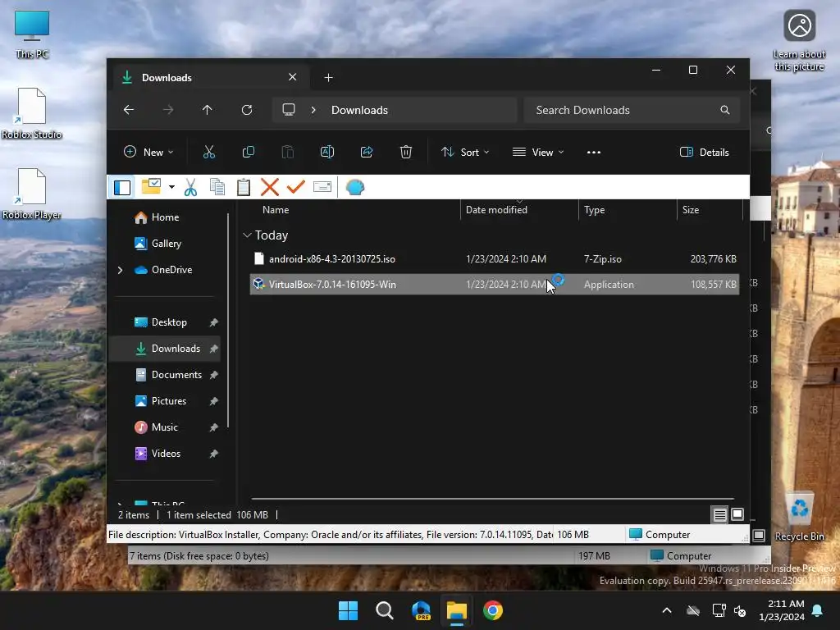Click the Rename icon in the command bar
840x630 pixels.
tap(326, 152)
